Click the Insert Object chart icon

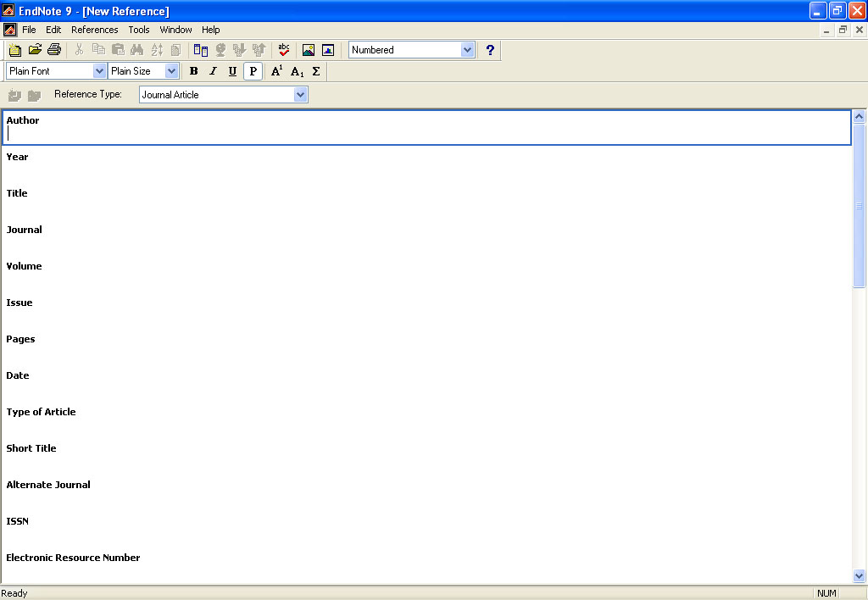coord(328,50)
